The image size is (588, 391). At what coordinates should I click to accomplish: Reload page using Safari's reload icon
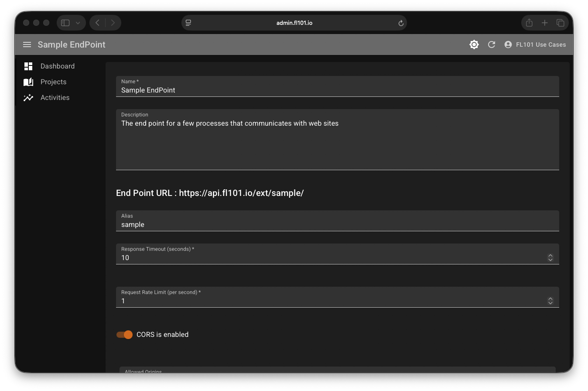pos(401,23)
